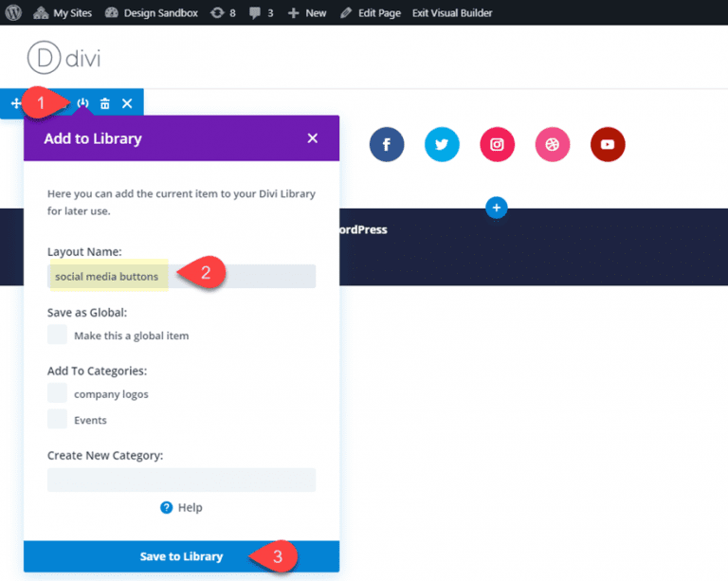Check the 'company logos' category

58,393
